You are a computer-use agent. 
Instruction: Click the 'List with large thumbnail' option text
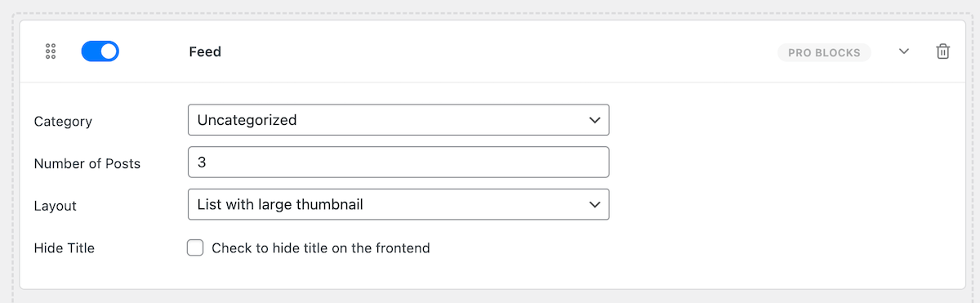280,204
